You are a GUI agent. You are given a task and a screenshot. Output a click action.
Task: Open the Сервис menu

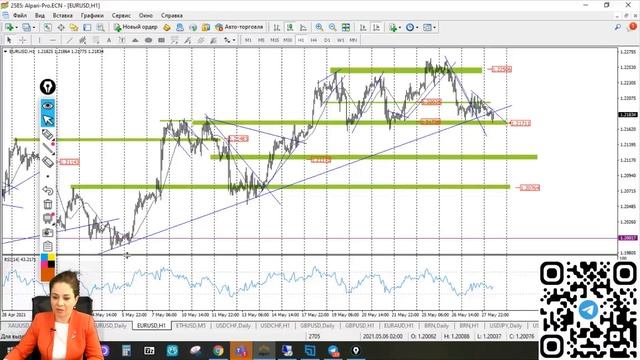pyautogui.click(x=121, y=16)
